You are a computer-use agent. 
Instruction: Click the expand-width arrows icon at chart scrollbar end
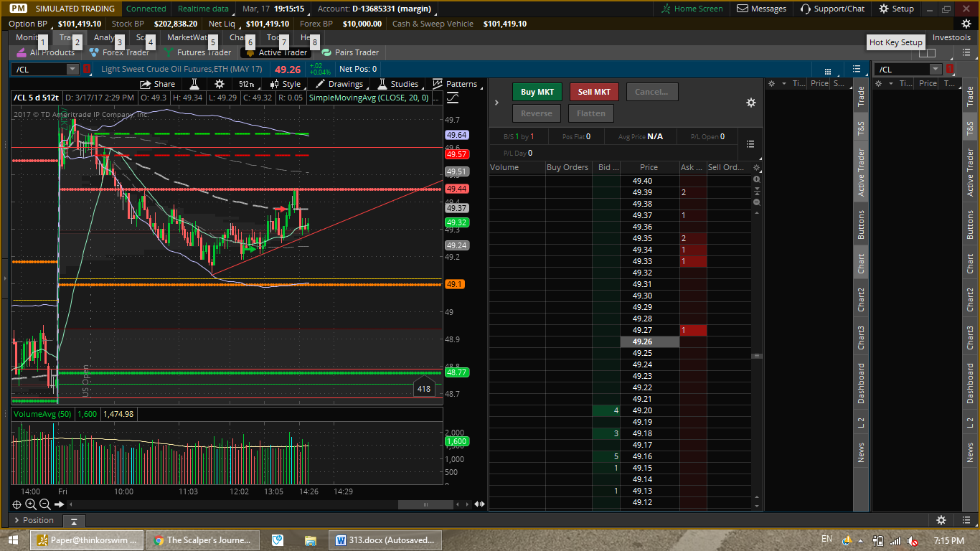click(479, 504)
